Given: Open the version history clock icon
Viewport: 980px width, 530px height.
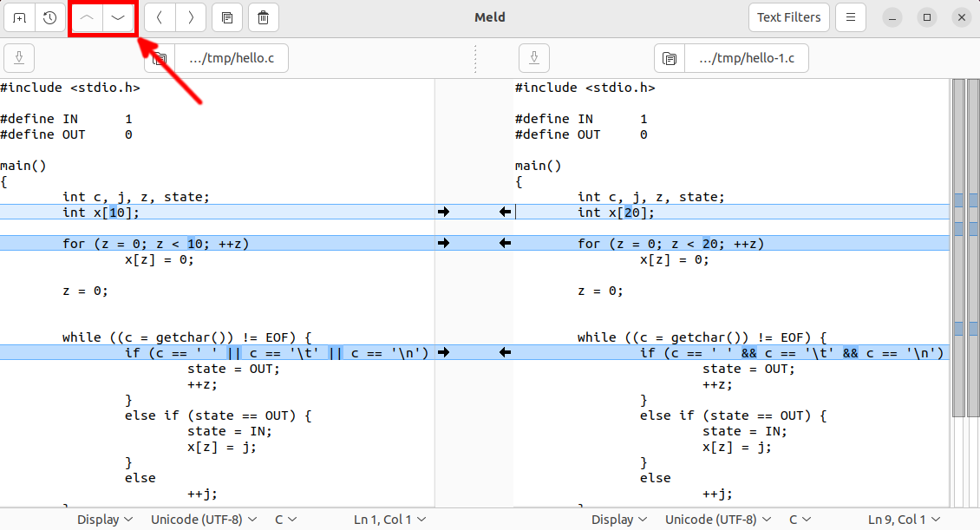Looking at the screenshot, I should pyautogui.click(x=49, y=17).
